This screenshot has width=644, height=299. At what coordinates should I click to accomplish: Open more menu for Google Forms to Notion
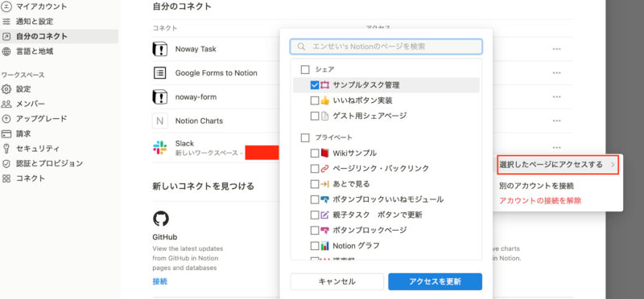(556, 73)
